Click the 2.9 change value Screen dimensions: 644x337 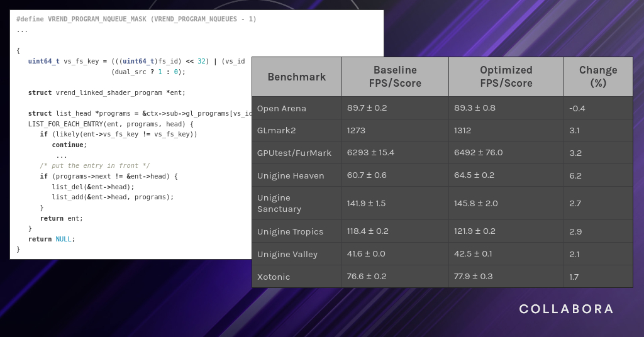click(575, 231)
